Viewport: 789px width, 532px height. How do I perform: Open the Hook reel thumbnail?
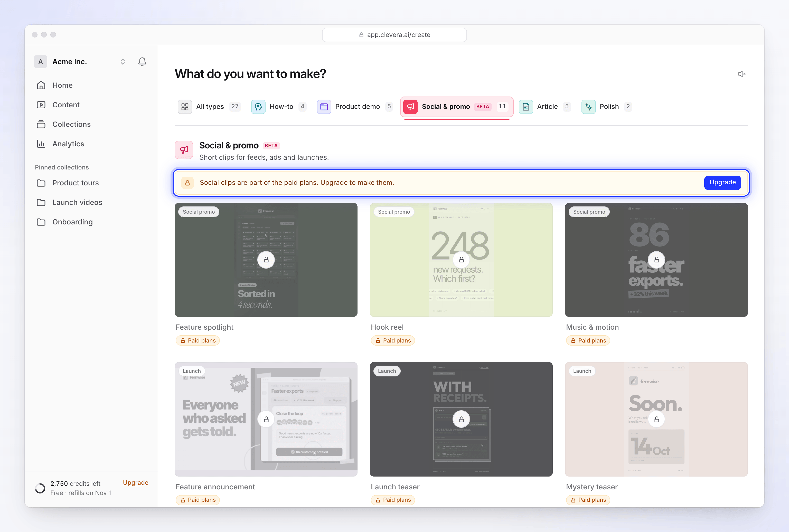pos(461,260)
